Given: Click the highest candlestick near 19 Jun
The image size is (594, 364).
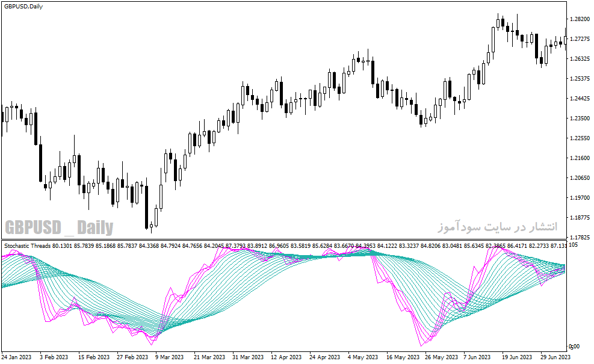Looking at the screenshot, I should [498, 21].
